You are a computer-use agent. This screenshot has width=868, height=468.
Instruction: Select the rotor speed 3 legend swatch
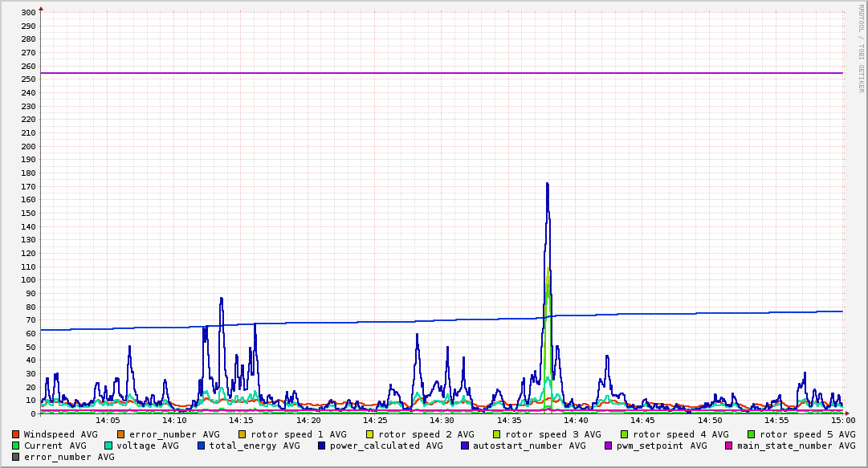pos(497,434)
